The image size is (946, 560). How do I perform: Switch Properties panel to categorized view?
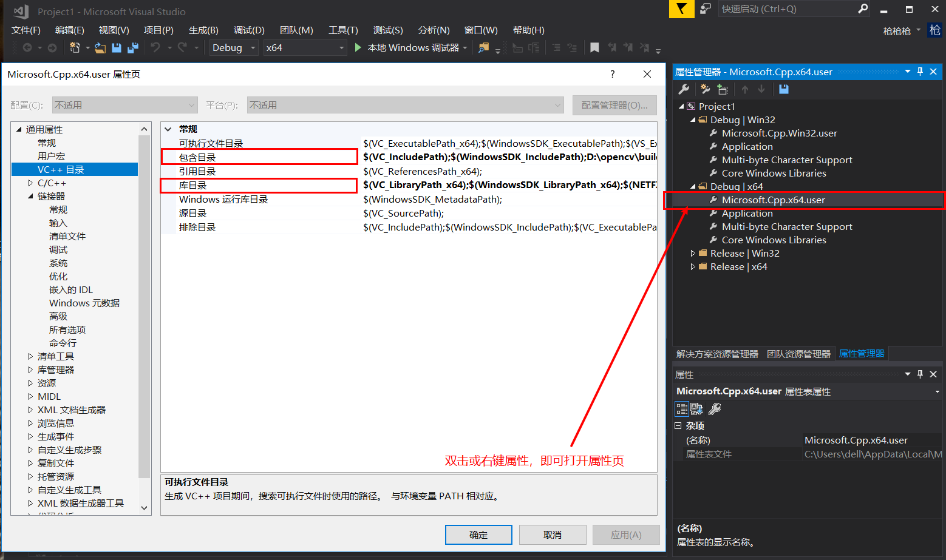coord(682,408)
